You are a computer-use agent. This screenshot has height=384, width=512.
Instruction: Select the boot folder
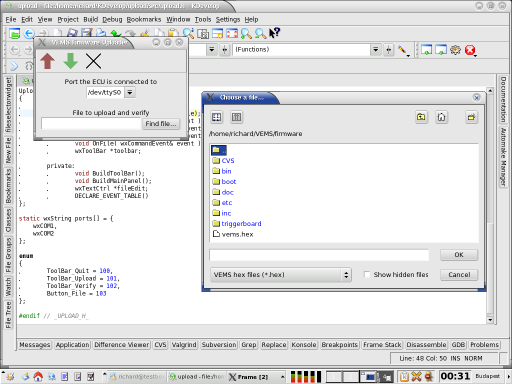[x=224, y=182]
